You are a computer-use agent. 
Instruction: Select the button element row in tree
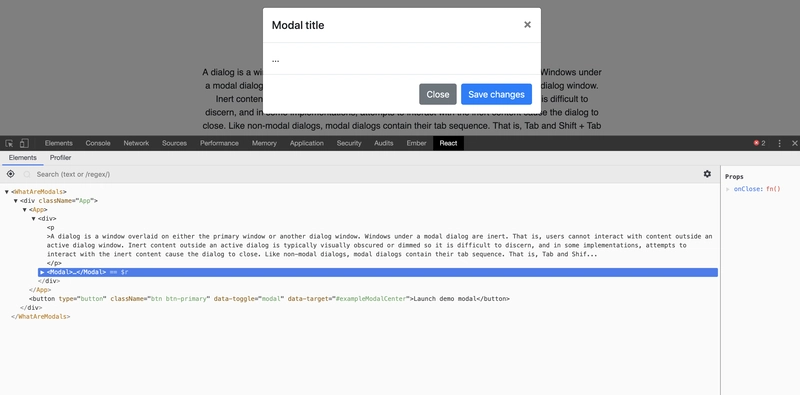pyautogui.click(x=269, y=299)
